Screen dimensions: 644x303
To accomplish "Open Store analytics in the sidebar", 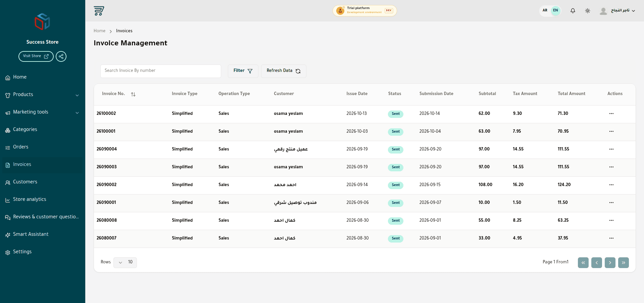I will 42,200.
